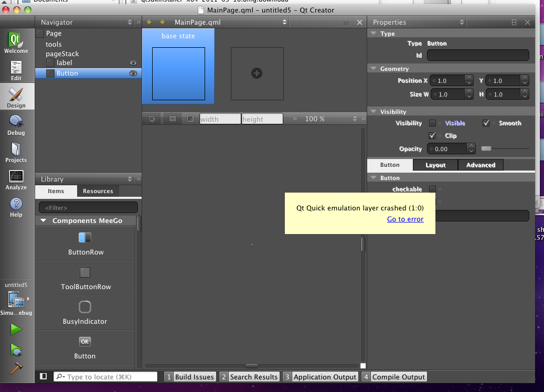
Task: Follow the Go to error link
Action: pos(405,219)
